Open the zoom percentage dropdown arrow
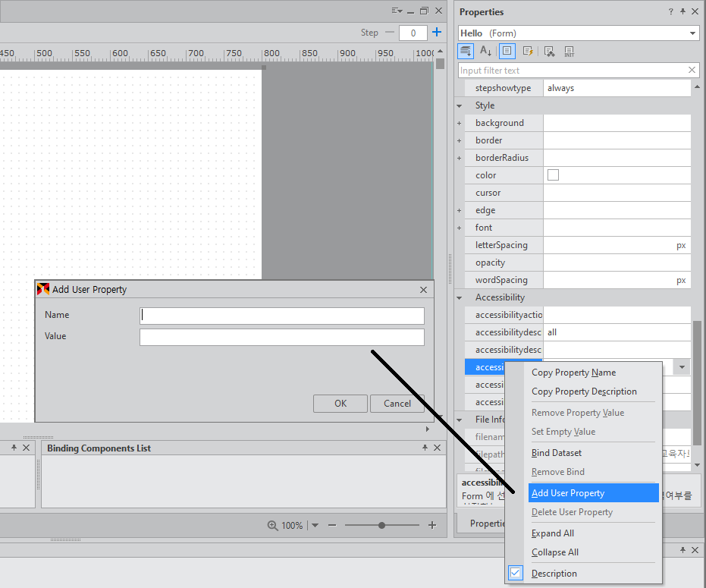The width and height of the screenshot is (706, 588). coord(315,525)
